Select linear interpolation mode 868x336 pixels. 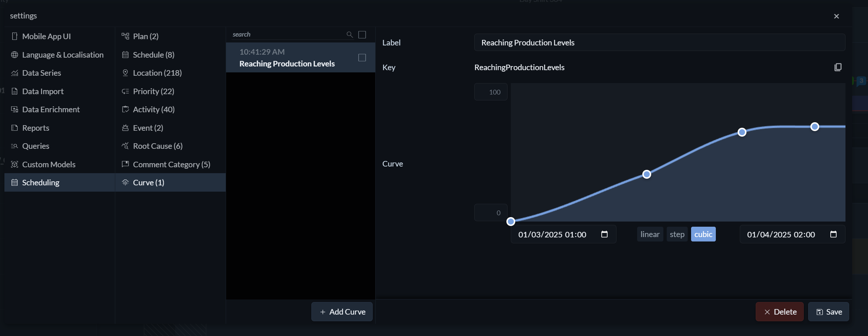click(x=650, y=234)
